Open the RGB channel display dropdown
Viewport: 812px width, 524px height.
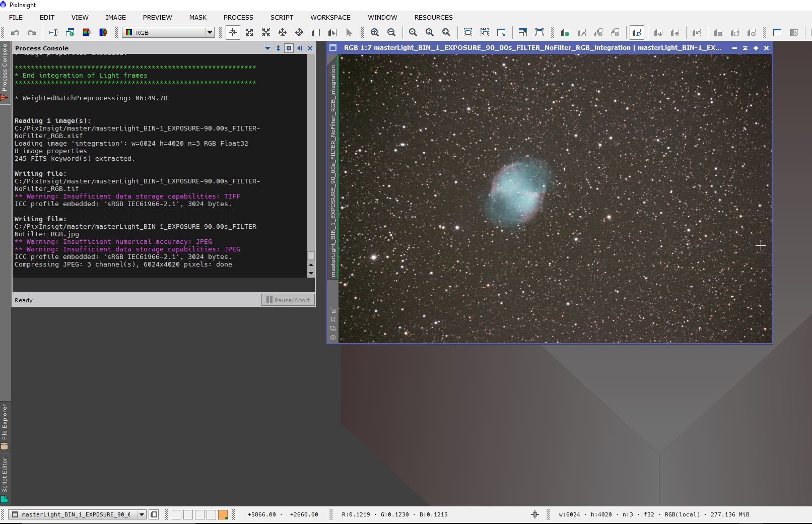click(x=169, y=33)
